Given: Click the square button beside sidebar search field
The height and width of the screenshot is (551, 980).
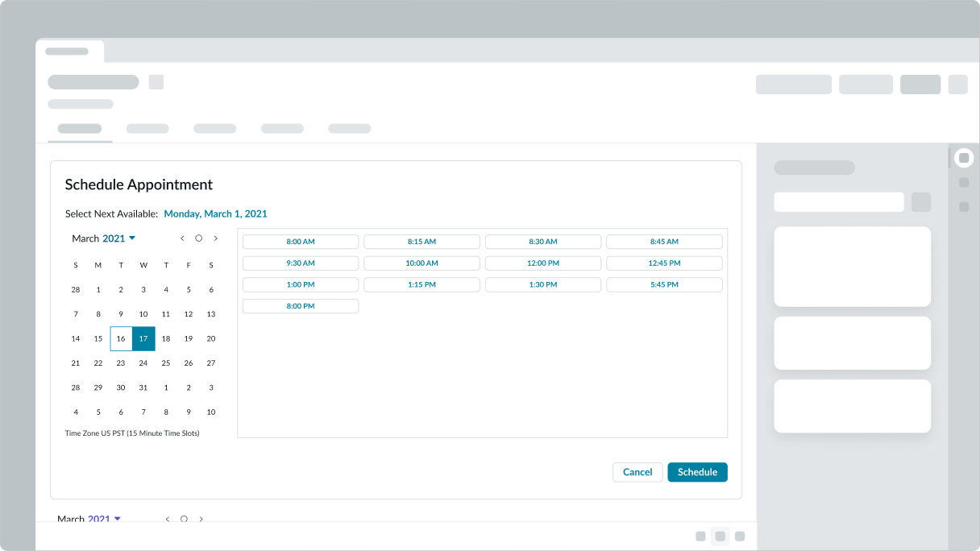Looking at the screenshot, I should click(920, 202).
